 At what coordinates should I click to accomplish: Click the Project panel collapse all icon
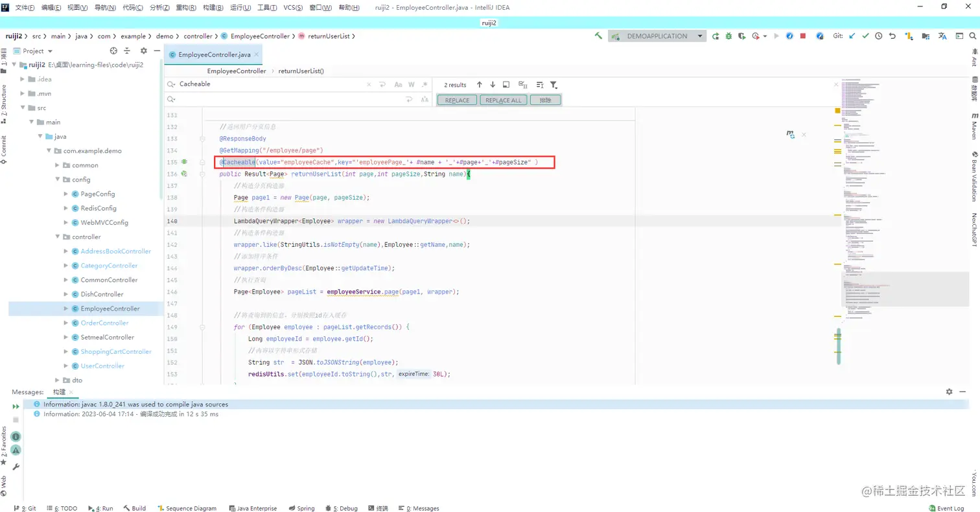click(128, 51)
